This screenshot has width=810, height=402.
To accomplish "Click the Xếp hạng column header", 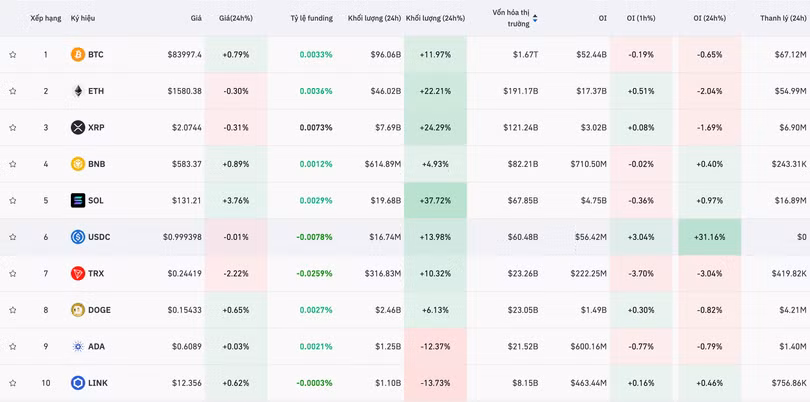I will pyautogui.click(x=45, y=18).
